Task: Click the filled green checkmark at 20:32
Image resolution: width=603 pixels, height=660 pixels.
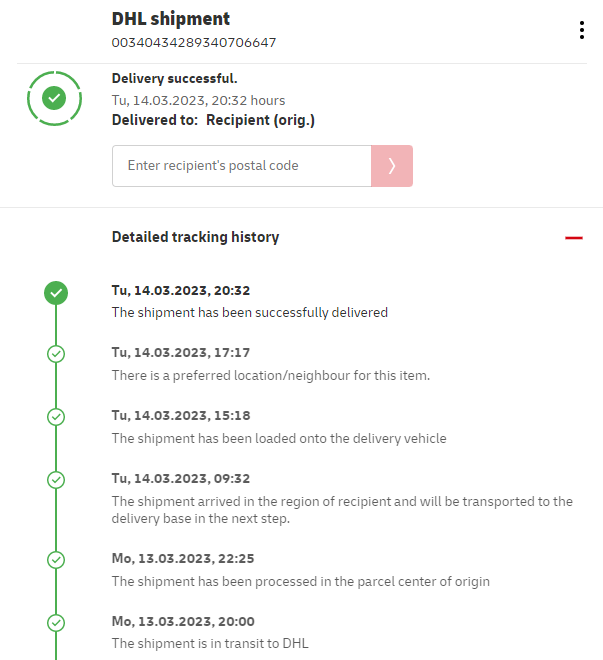Action: tap(56, 293)
